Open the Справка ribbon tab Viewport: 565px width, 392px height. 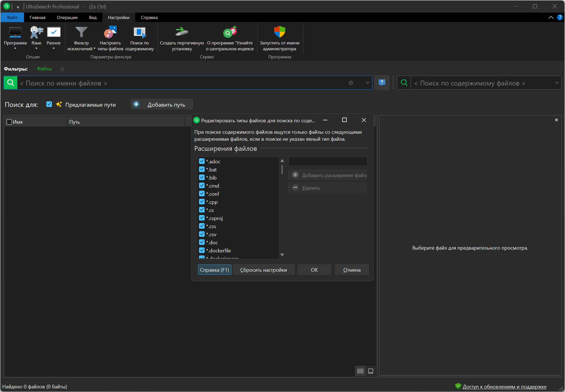coord(149,18)
